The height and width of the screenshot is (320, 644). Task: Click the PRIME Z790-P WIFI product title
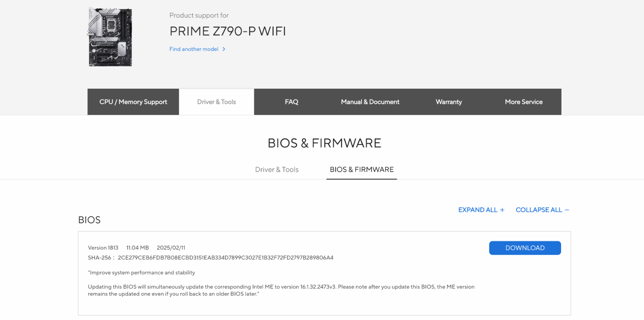click(x=228, y=31)
